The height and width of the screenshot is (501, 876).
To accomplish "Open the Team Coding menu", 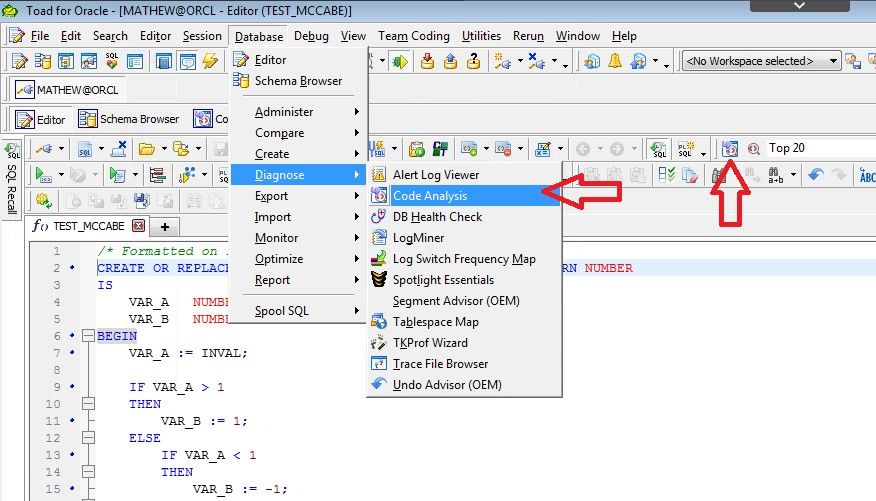I will point(414,36).
